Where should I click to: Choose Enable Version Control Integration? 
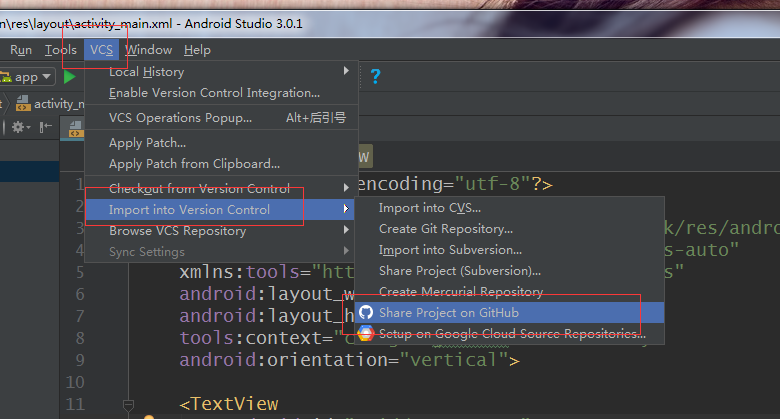pyautogui.click(x=221, y=93)
